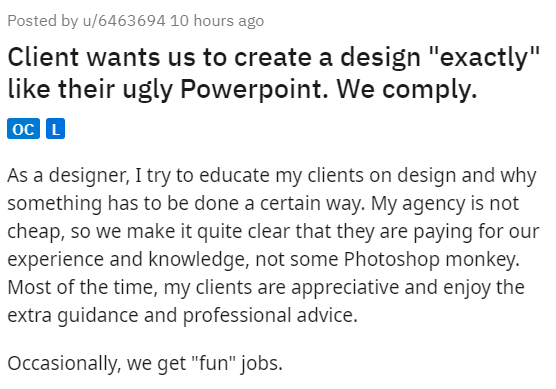
Task: Open the post title about ugly Powerpoint
Action: point(273,73)
